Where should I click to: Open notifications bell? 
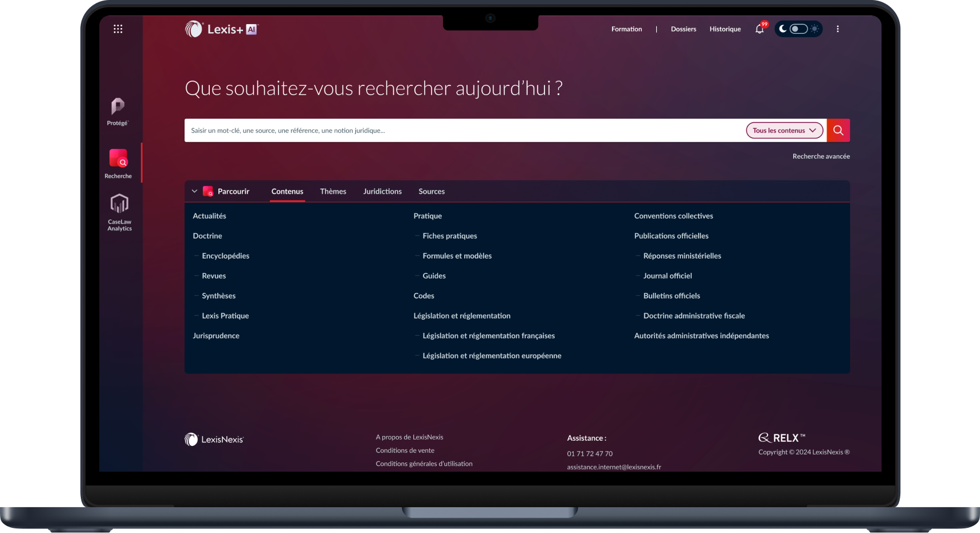click(x=760, y=29)
